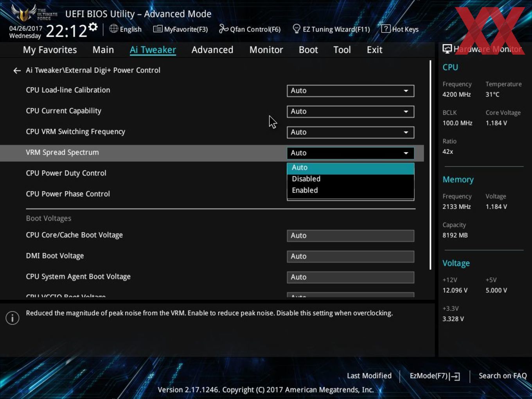The width and height of the screenshot is (532, 399).
Task: Select the CPU Current Capability label
Action: point(63,111)
